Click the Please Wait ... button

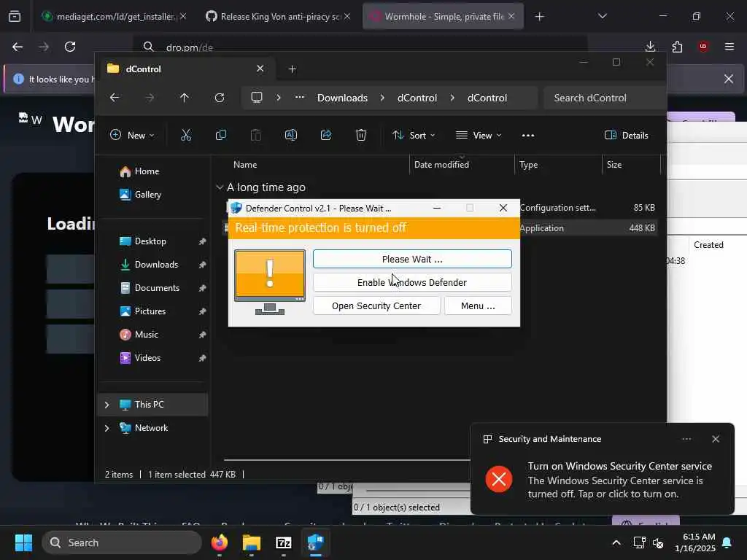[x=412, y=259]
